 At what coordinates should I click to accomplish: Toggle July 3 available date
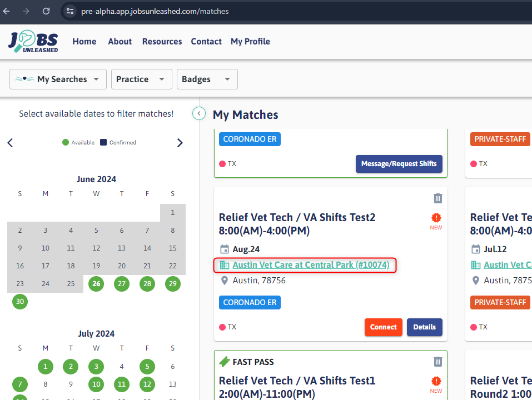[96, 367]
